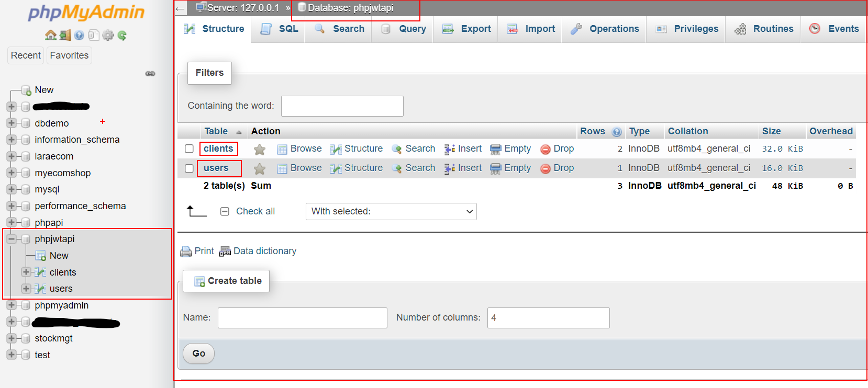
Task: Sort by the Table column header
Action: (x=216, y=131)
